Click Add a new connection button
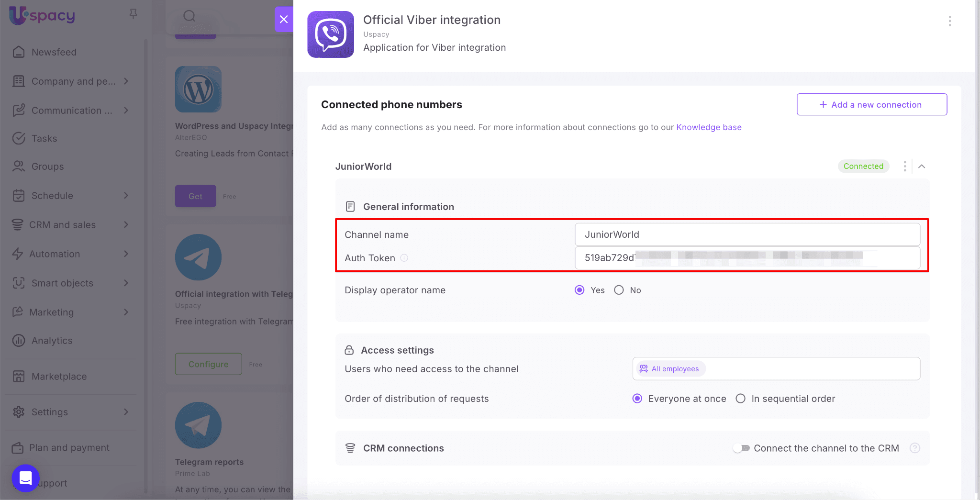The height and width of the screenshot is (500, 980). (x=871, y=104)
